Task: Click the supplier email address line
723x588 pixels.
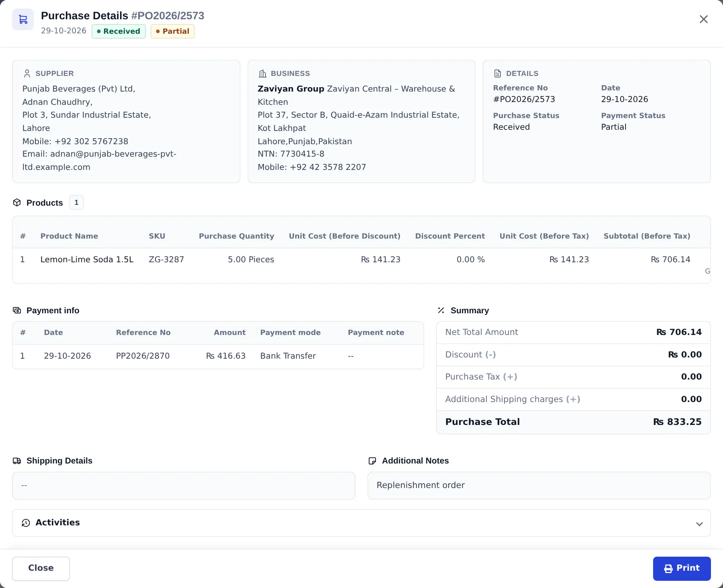Action: click(99, 160)
